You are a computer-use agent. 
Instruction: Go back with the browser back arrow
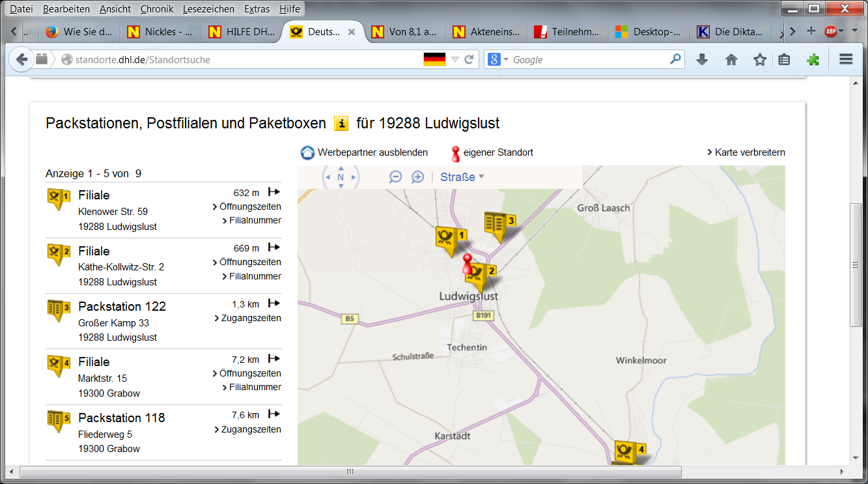click(x=21, y=59)
